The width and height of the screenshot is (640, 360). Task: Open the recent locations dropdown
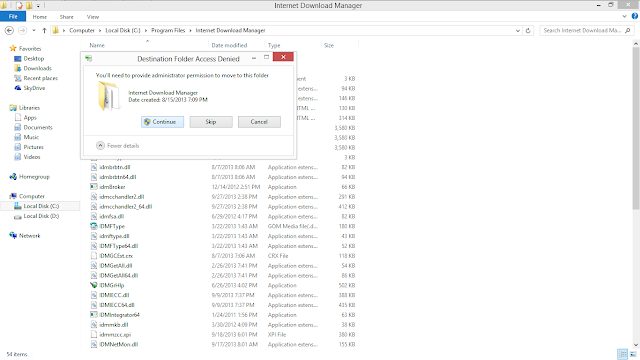tap(34, 30)
